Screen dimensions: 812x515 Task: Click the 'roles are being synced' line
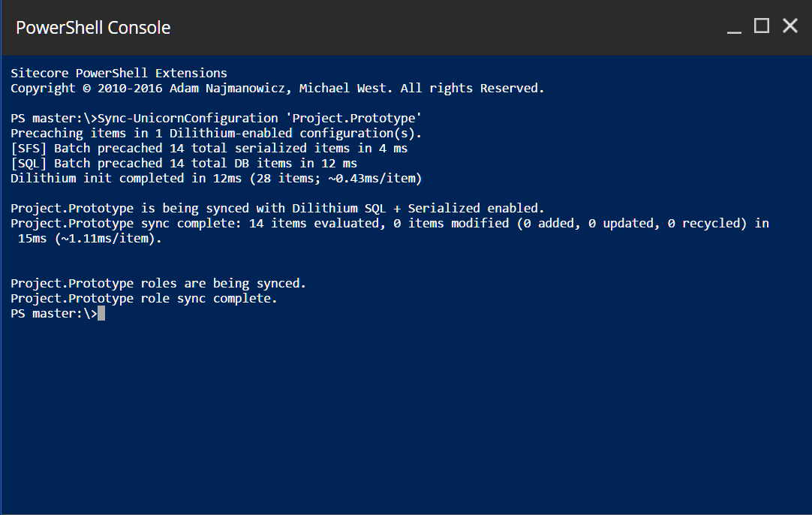158,283
